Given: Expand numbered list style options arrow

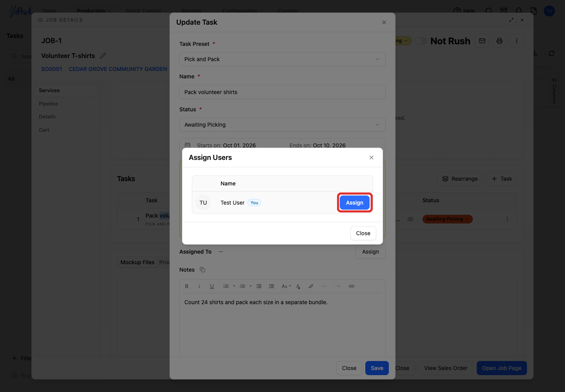Looking at the screenshot, I should point(234,286).
